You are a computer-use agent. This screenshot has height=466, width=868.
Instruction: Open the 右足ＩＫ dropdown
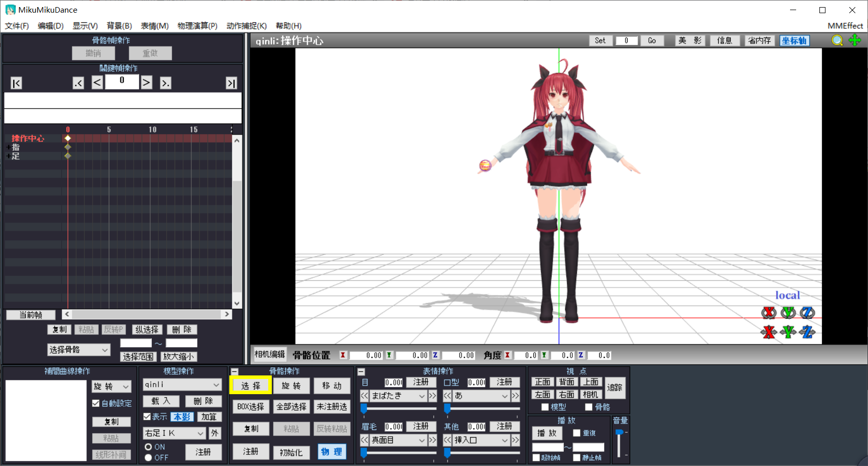tap(175, 433)
